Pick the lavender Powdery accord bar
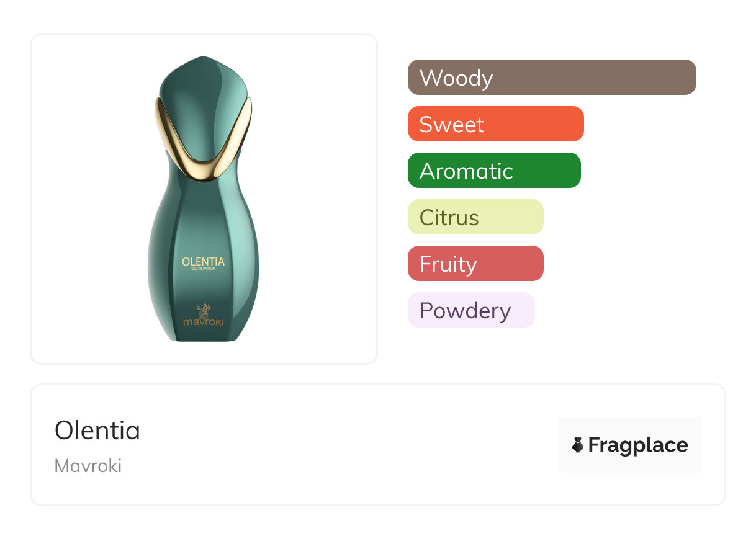The height and width of the screenshot is (536, 756). [x=471, y=310]
